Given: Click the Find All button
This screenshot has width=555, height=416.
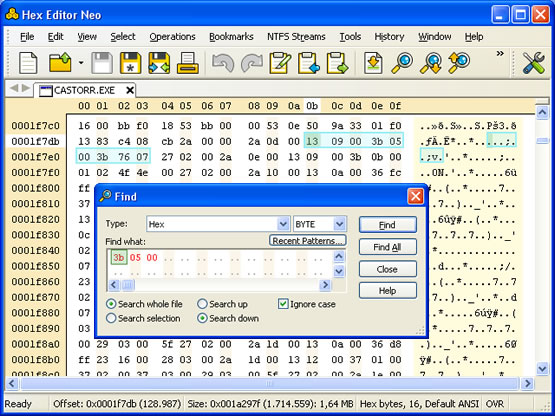Looking at the screenshot, I should [x=388, y=247].
